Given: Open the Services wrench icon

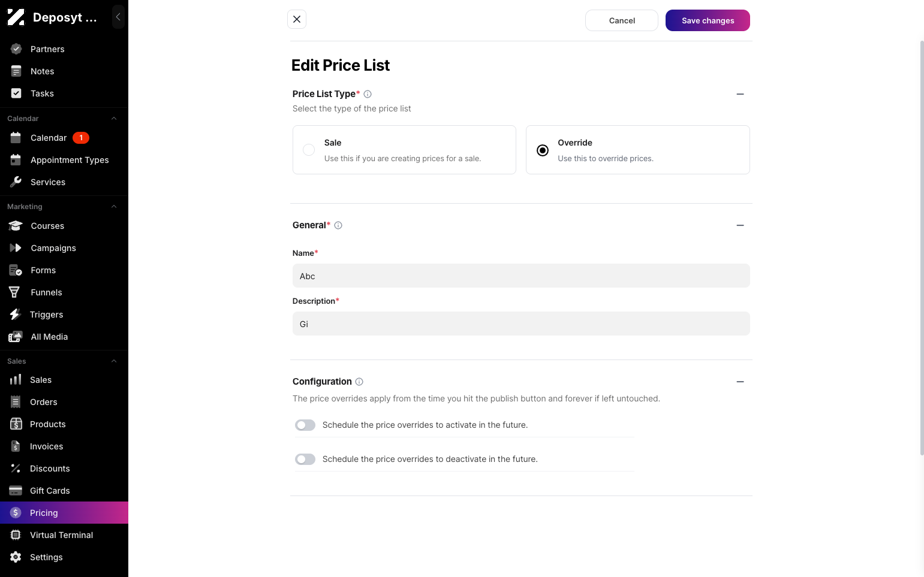Looking at the screenshot, I should (x=16, y=182).
